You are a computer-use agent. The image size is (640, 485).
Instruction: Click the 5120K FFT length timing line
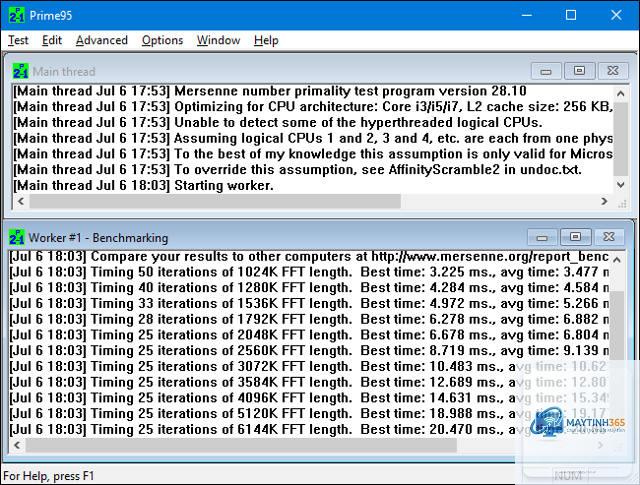pyautogui.click(x=309, y=414)
